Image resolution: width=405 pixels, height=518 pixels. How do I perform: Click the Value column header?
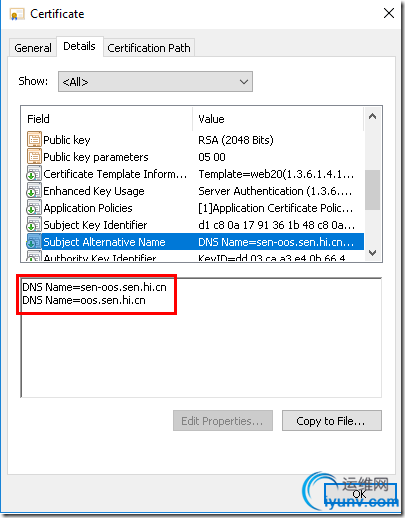point(278,119)
